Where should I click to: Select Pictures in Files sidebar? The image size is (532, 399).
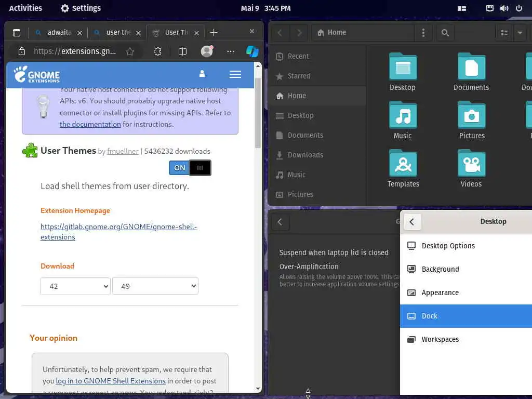tap(317, 194)
